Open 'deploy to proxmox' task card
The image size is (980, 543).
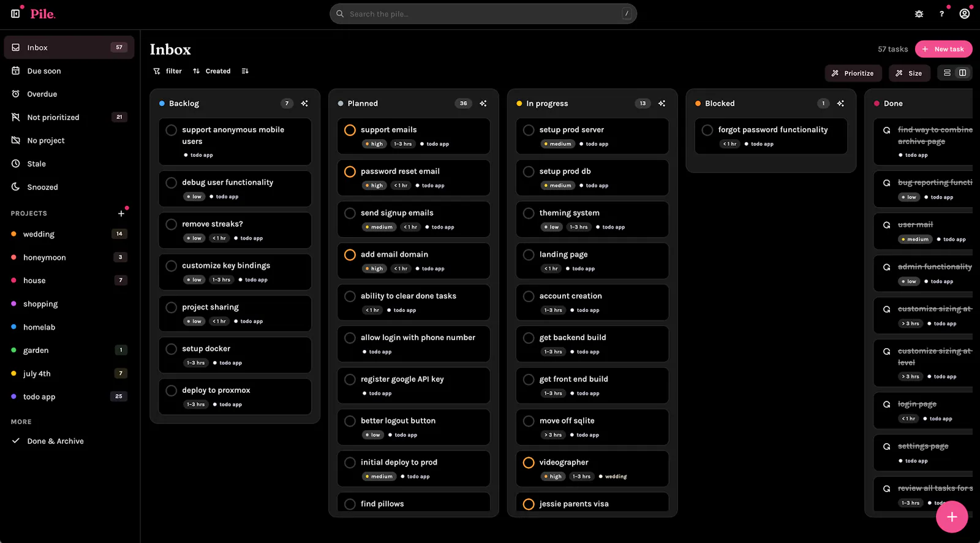pos(235,397)
